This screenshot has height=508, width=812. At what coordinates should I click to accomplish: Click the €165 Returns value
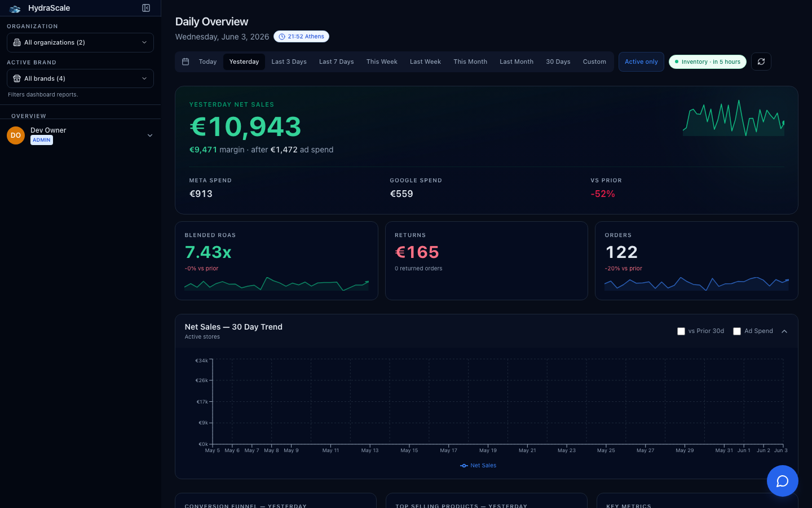[417, 252]
